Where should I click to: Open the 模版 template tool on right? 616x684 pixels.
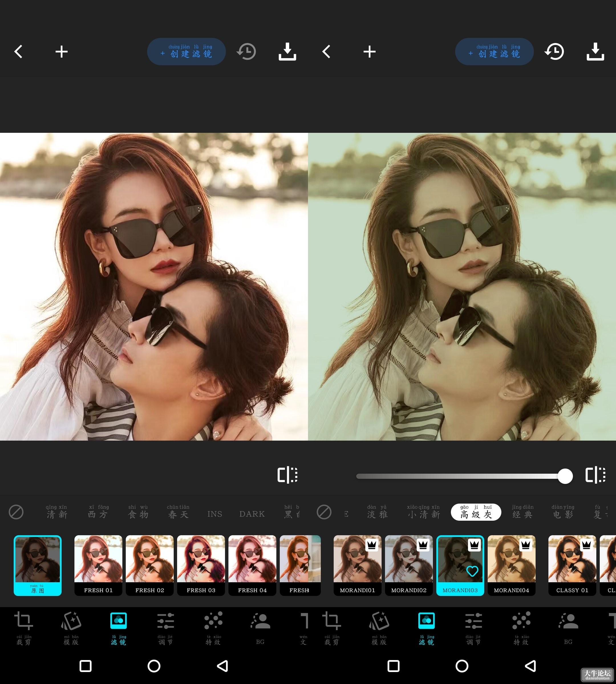[x=379, y=628]
